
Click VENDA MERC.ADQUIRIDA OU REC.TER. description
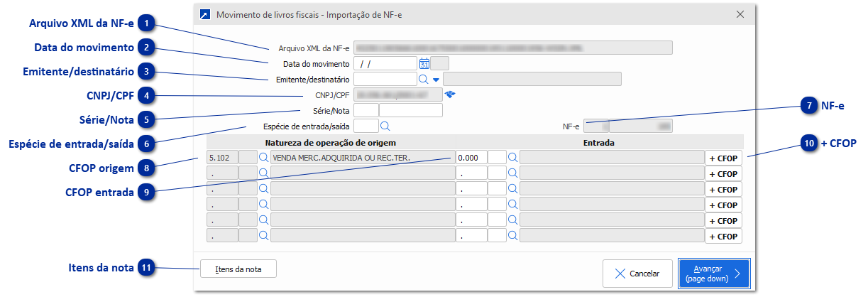363,157
